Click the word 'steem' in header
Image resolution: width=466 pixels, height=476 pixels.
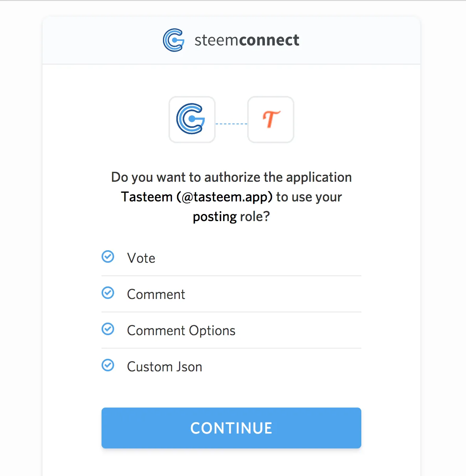(216, 40)
